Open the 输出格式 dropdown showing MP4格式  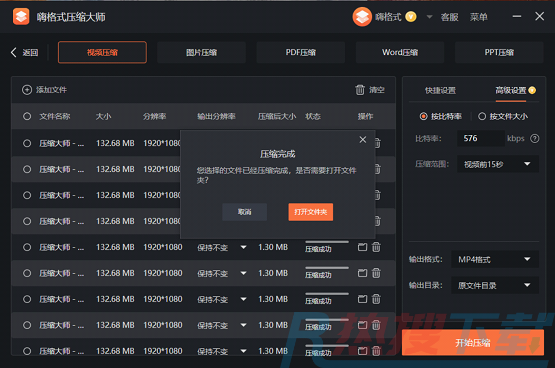click(x=495, y=259)
